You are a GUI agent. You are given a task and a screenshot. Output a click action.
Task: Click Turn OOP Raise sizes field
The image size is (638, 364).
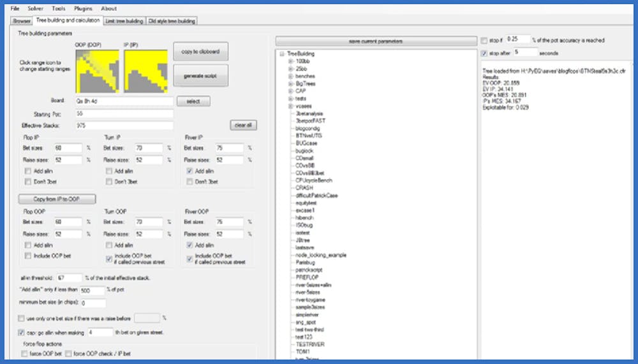[149, 234]
